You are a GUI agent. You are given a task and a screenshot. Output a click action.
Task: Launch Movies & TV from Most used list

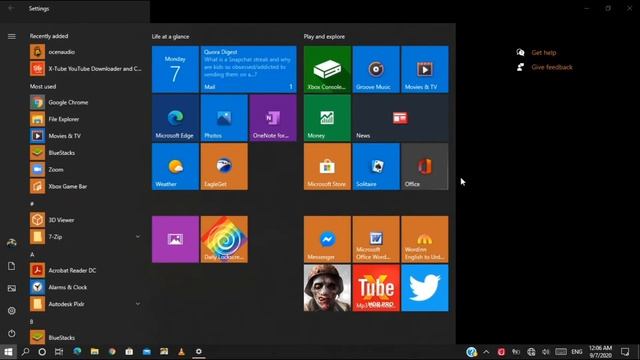(86, 136)
